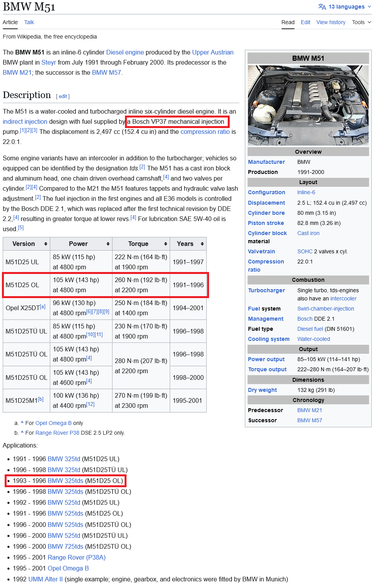The image size is (392, 588).
Task: Sort table by Torque column
Action: click(141, 244)
